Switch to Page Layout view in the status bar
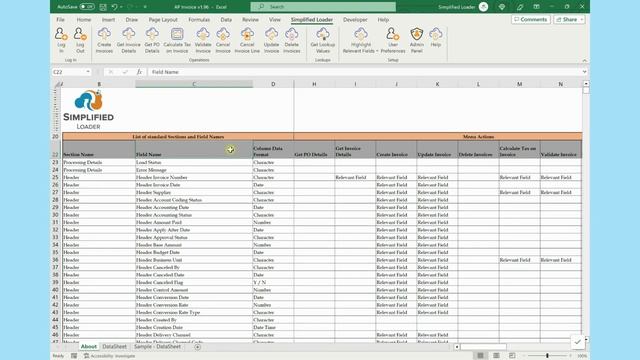Image resolution: width=640 pixels, height=360 pixels. click(x=496, y=356)
